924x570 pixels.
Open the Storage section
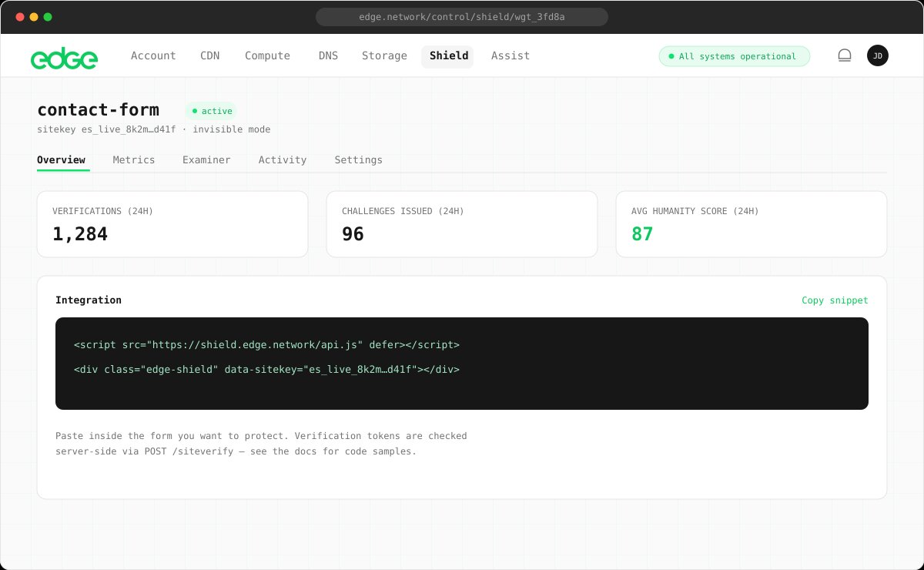coord(384,55)
